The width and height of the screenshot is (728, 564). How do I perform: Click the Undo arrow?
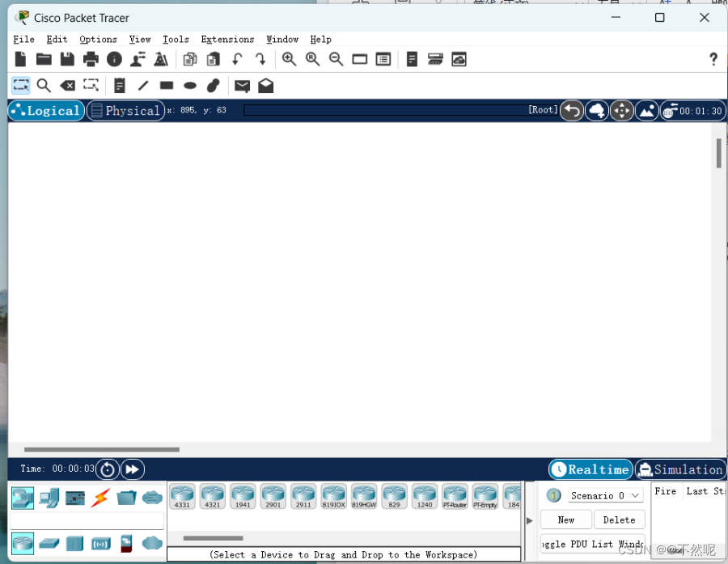237,59
